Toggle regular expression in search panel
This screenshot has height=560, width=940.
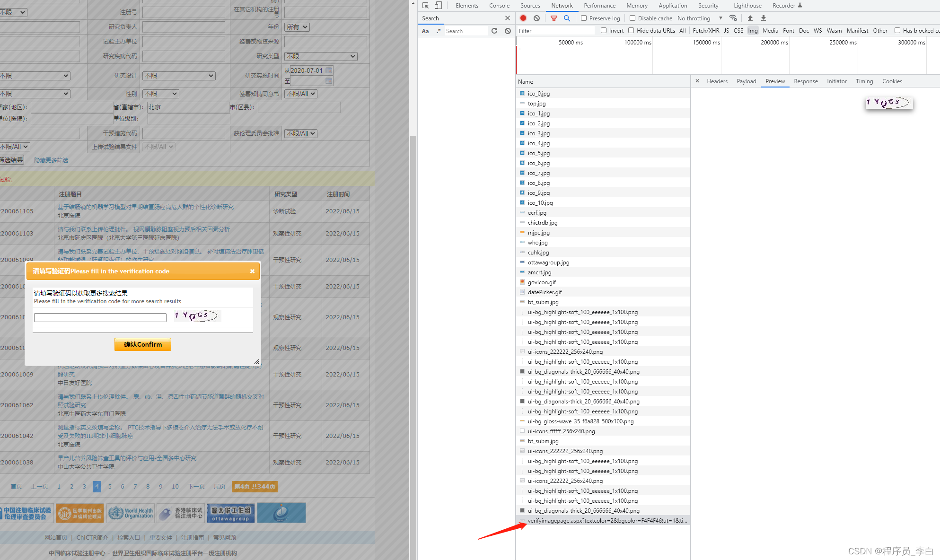[439, 31]
